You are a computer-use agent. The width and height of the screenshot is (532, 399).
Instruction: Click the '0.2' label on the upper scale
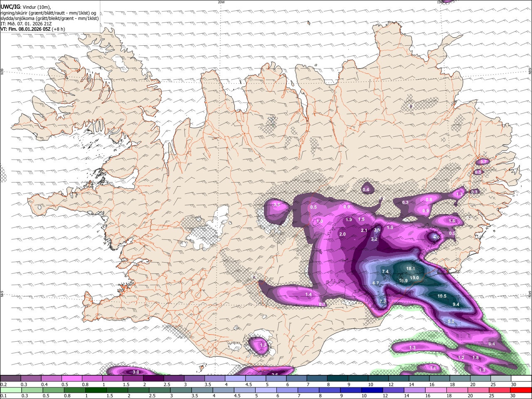click(4, 384)
